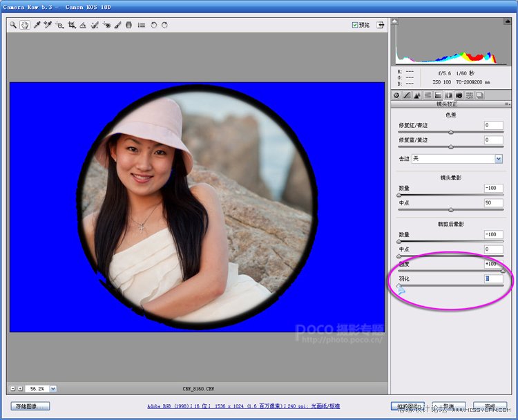Click the 羽化 feather value input field
The image size is (518, 420).
[493, 279]
